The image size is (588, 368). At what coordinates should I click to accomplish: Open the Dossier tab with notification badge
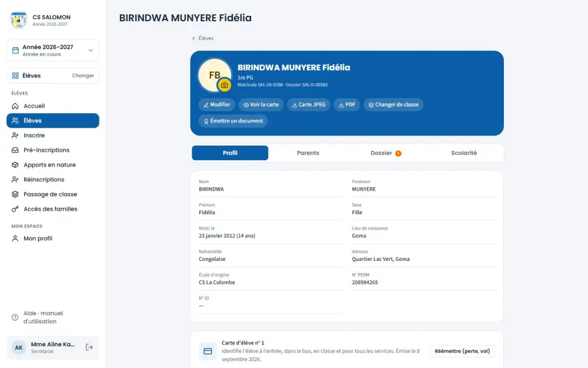(386, 153)
